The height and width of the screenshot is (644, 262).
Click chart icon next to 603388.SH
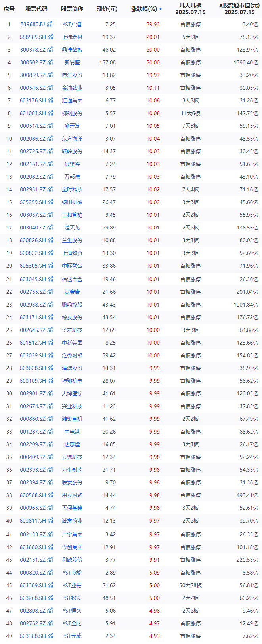[x=50, y=636]
